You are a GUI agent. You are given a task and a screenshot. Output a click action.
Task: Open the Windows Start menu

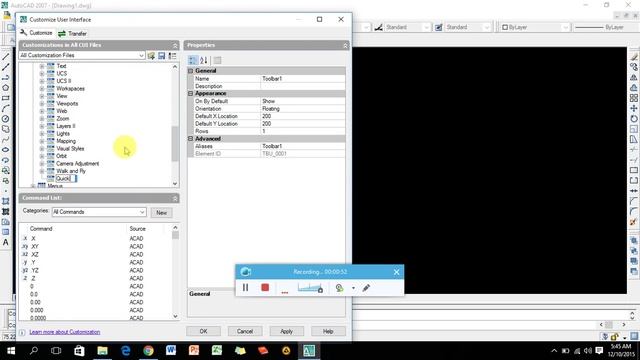point(11,351)
